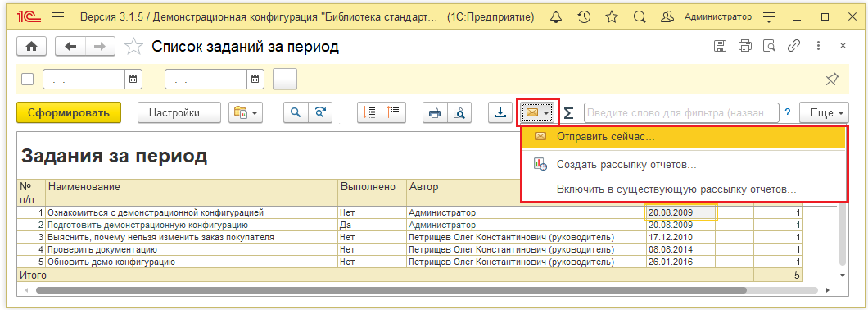Open favorites star in title bar
The width and height of the screenshot is (868, 310).
click(611, 17)
